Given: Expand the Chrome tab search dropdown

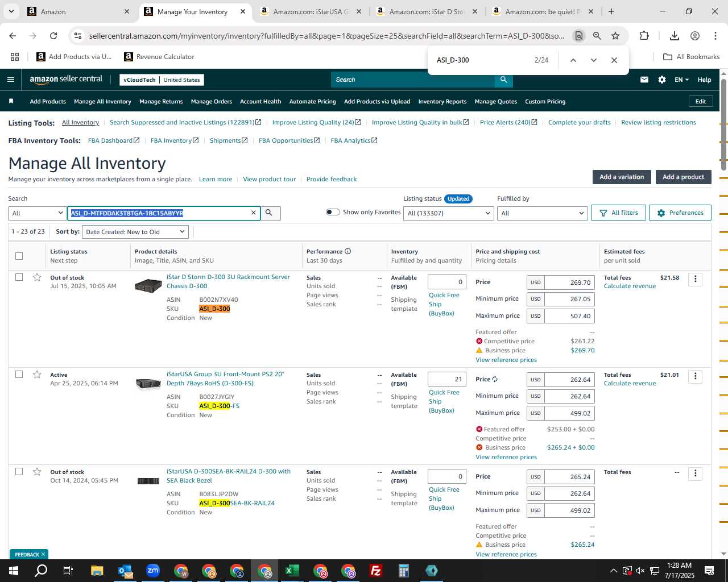Looking at the screenshot, I should [x=11, y=11].
